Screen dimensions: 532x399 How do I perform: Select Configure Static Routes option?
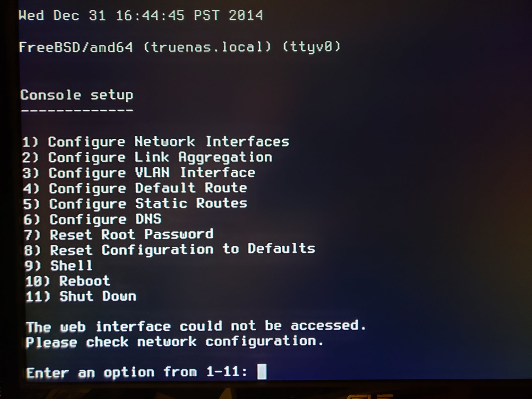coord(135,204)
